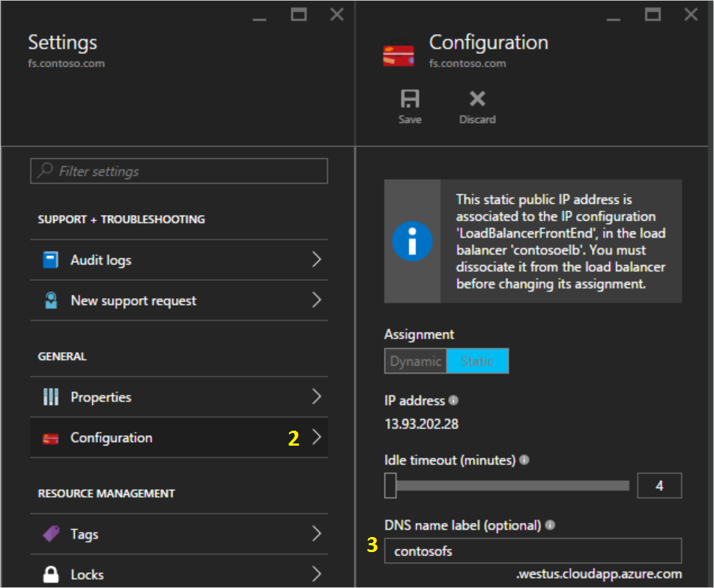Screen dimensions: 714x588
Task: Click the SUPPORT + TROUBLESHOOTING heading
Action: pyautogui.click(x=121, y=219)
